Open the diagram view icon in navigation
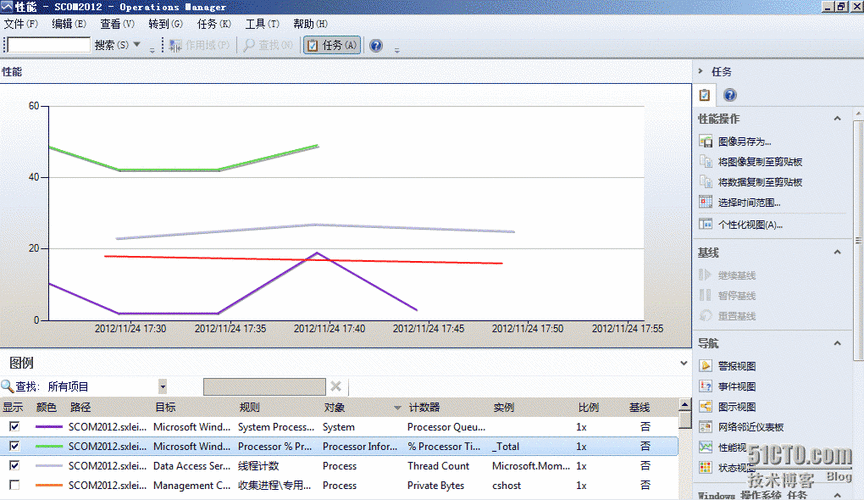 click(x=706, y=406)
